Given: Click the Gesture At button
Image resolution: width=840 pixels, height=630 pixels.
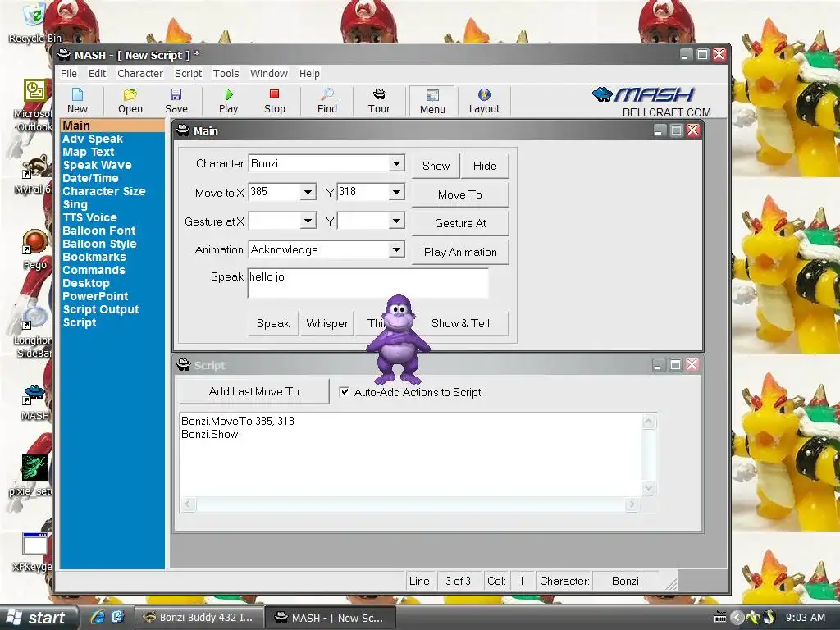Looking at the screenshot, I should (460, 223).
